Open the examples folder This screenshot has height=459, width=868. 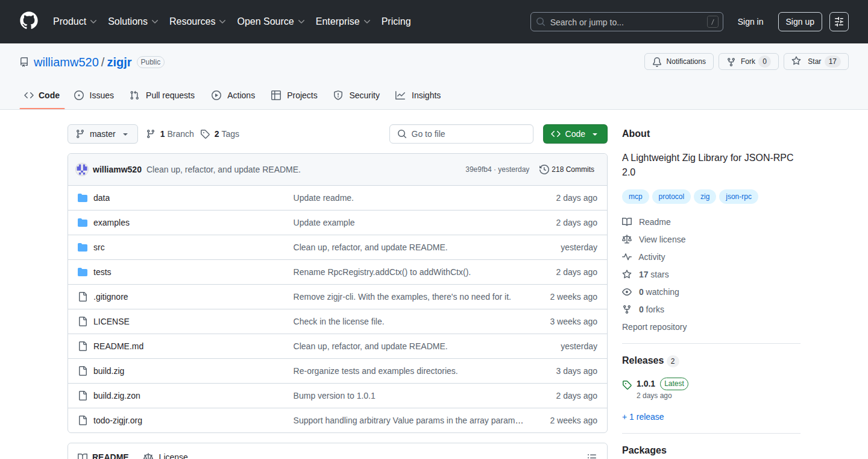coord(112,223)
